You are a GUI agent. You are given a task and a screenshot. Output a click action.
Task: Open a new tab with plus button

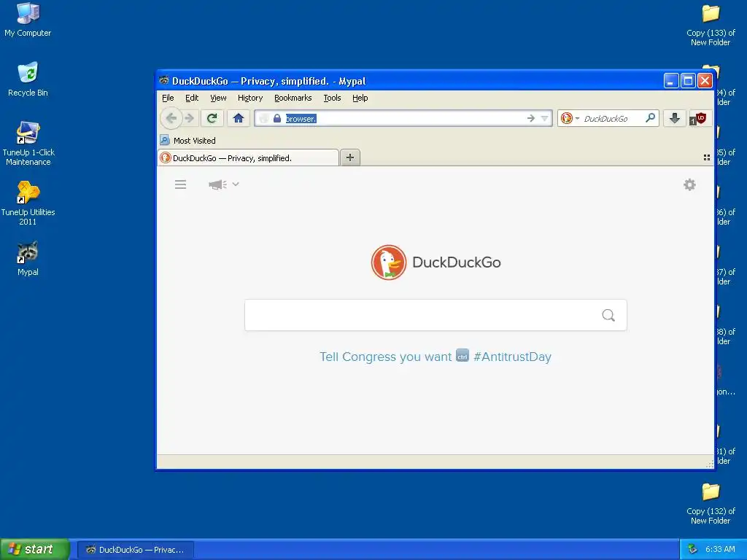tap(350, 157)
